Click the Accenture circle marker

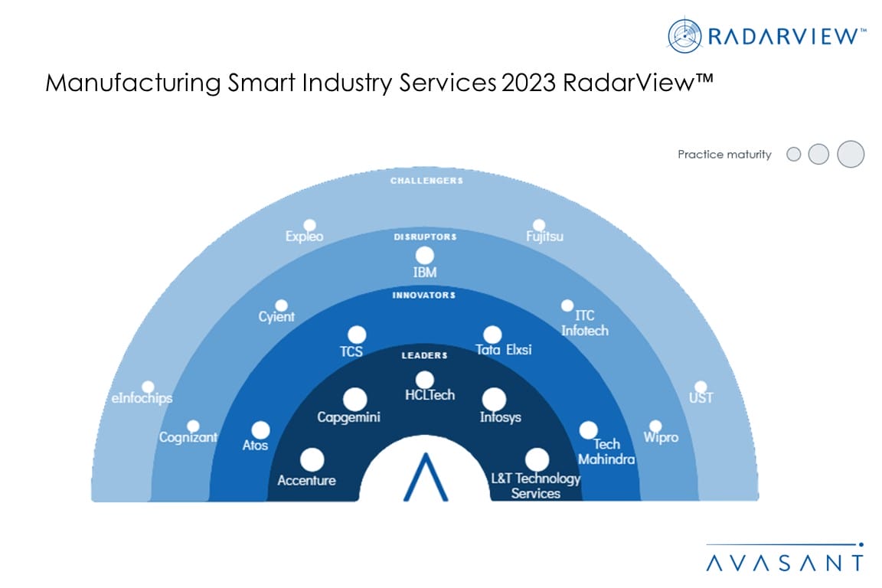tap(312, 460)
